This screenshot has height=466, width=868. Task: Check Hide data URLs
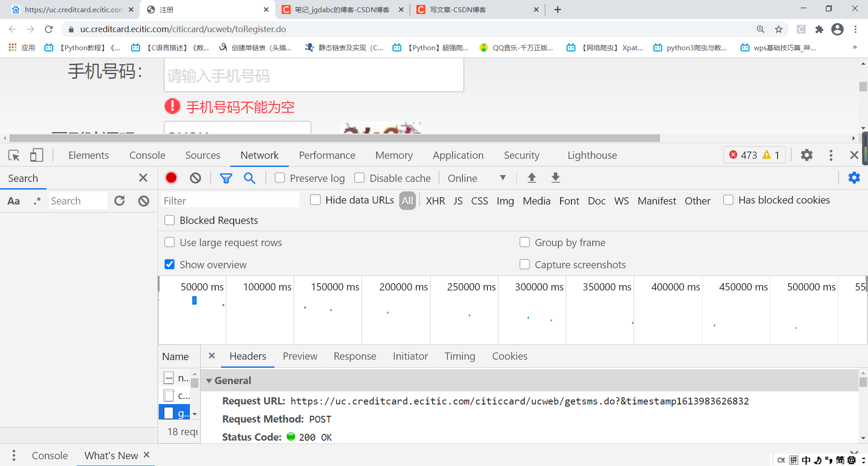(316, 200)
